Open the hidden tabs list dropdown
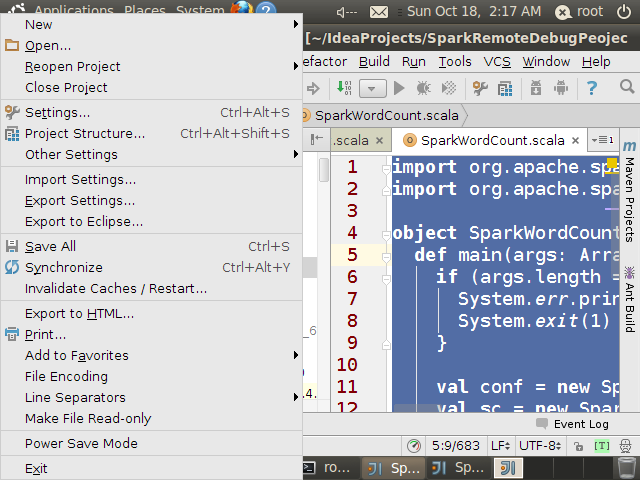The width and height of the screenshot is (640, 480). pyautogui.click(x=602, y=140)
